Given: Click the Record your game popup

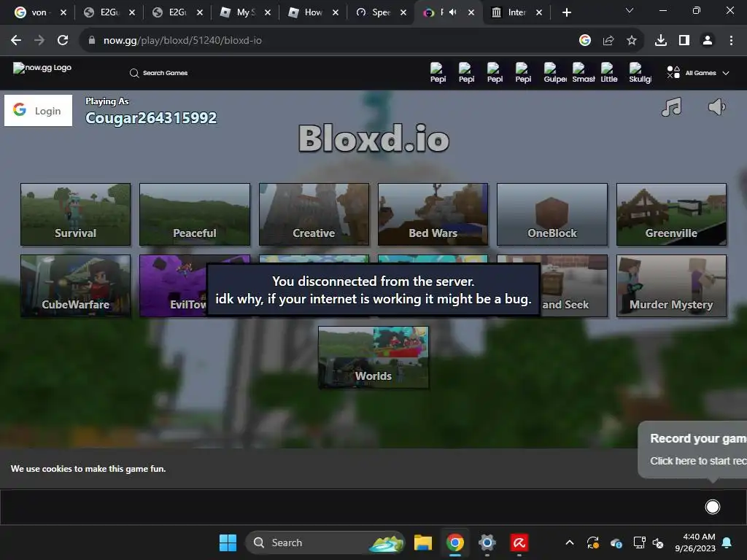Looking at the screenshot, I should [x=693, y=449].
